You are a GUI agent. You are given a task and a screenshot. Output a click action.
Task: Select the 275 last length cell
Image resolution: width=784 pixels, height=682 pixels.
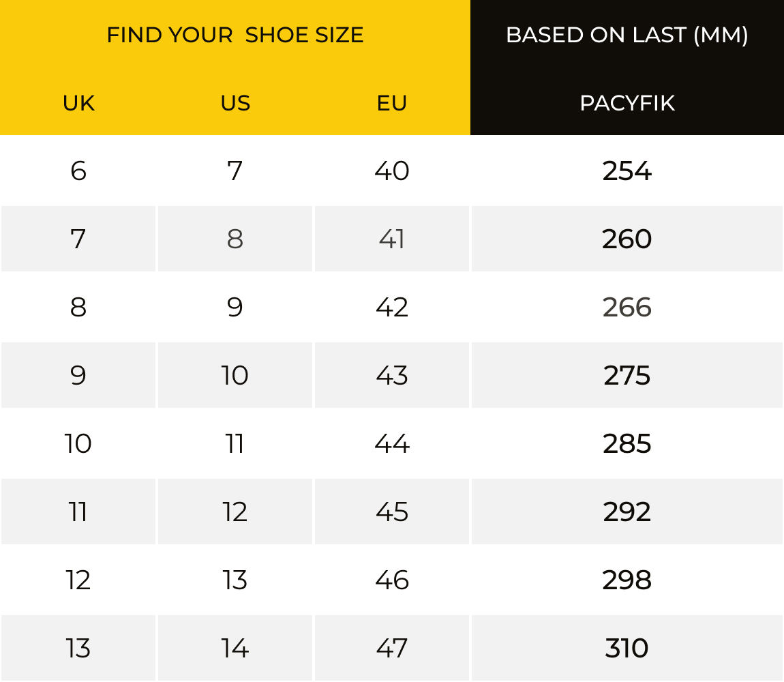coord(627,375)
